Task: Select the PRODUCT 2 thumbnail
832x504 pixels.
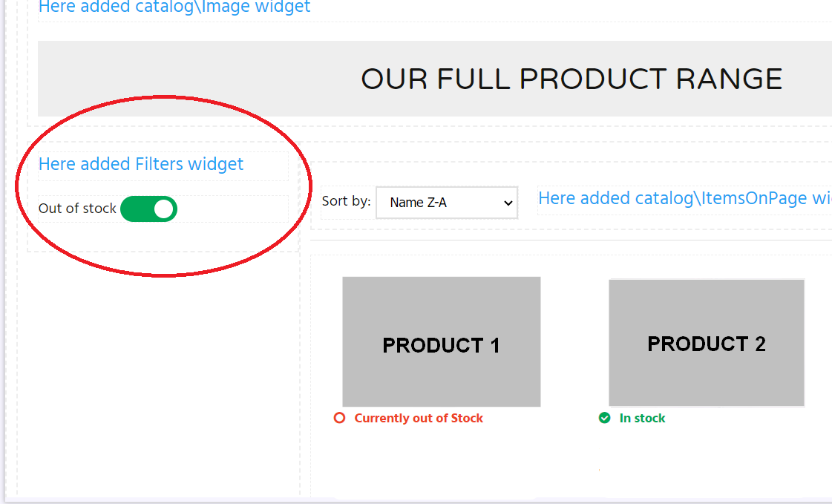Action: 707,343
